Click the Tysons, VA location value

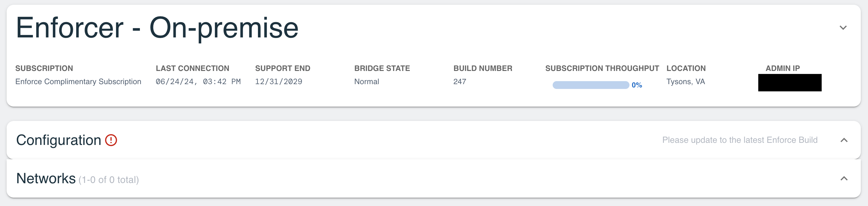[x=685, y=82]
